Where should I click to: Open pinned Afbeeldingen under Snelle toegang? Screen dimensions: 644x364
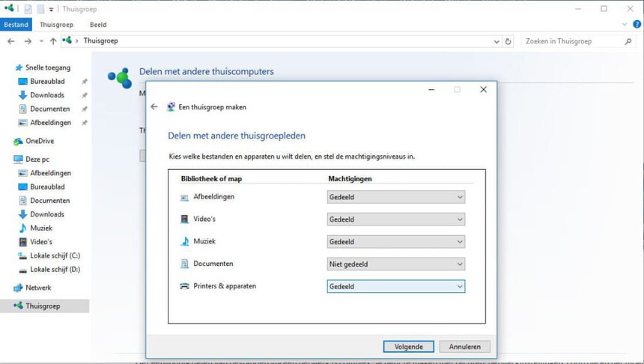click(x=50, y=122)
